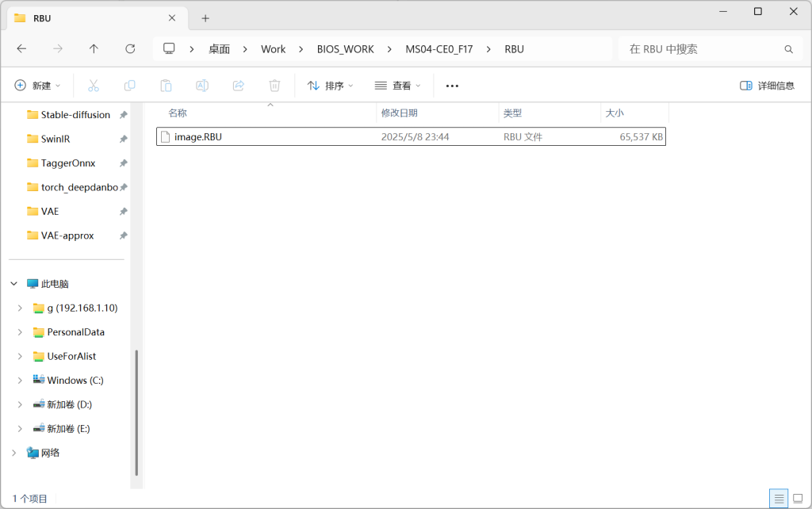Image resolution: width=812 pixels, height=509 pixels.
Task: Add a new tab with plus button
Action: tap(205, 18)
